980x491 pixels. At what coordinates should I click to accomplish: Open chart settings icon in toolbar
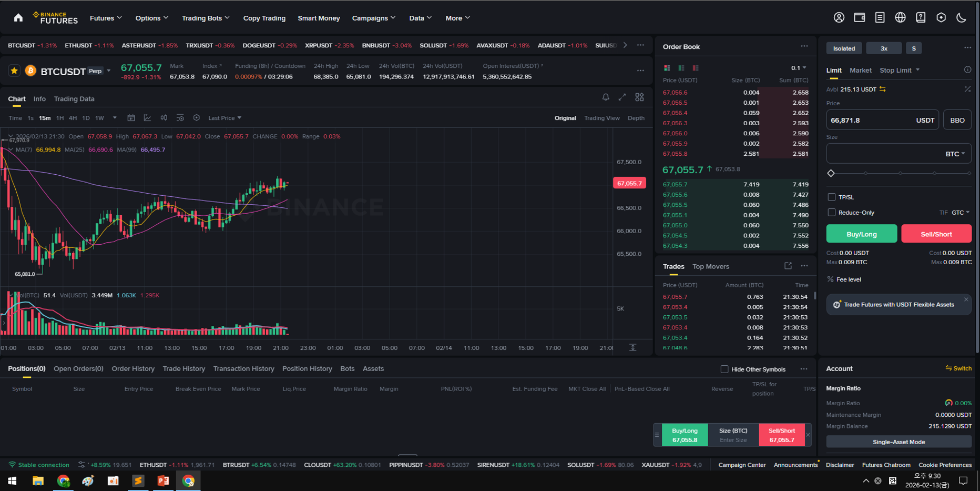pos(196,118)
